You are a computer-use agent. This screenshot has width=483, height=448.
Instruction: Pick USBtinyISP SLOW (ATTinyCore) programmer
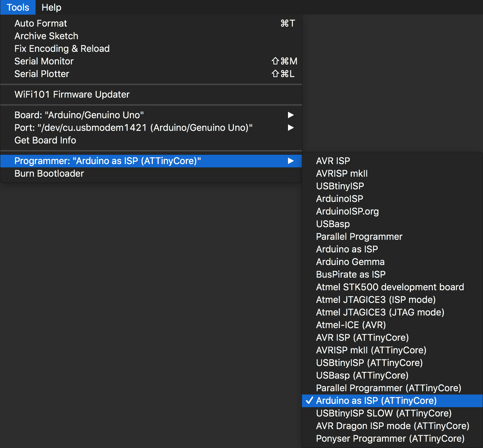pyautogui.click(x=384, y=413)
